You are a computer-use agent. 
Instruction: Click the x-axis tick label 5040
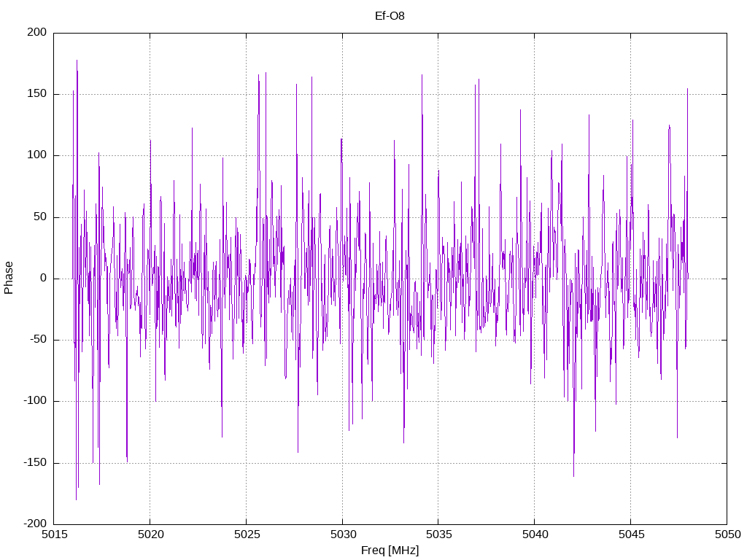coord(535,534)
